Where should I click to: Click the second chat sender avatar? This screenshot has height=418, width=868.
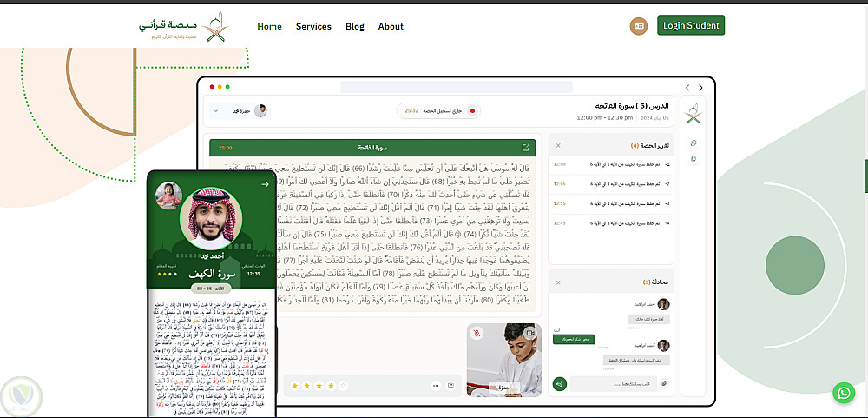(x=663, y=345)
